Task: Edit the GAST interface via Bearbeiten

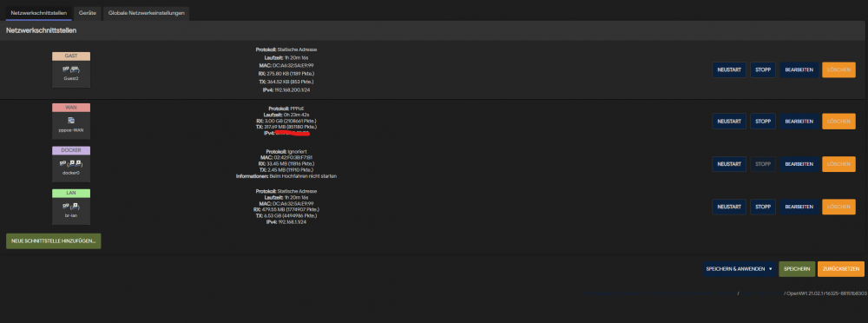Action: (x=799, y=69)
